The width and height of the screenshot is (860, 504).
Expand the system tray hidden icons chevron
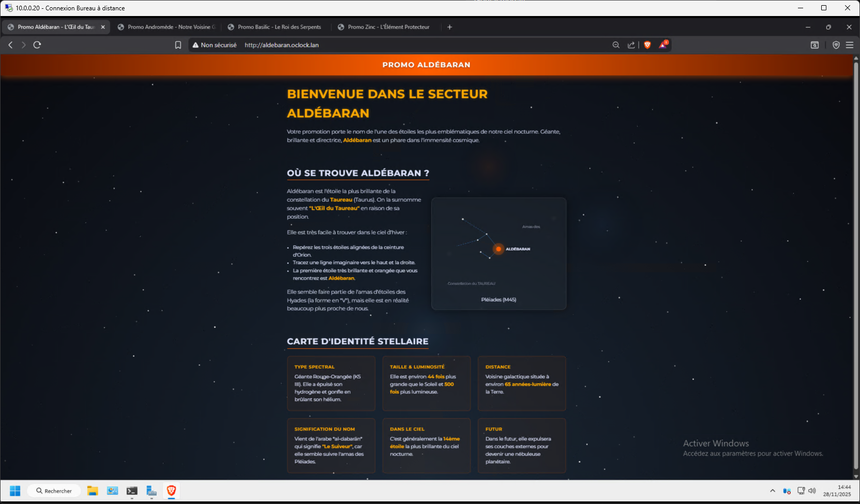(773, 491)
